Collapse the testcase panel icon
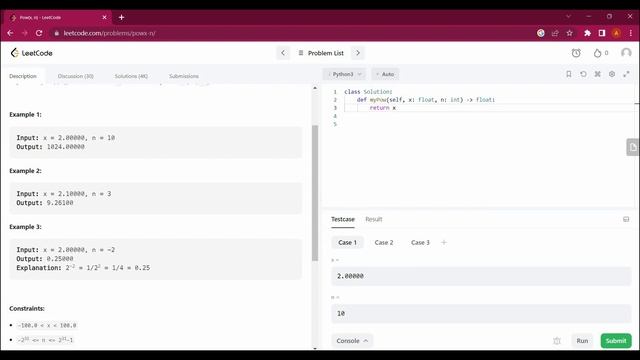Screen dimensions: 640x360 [626, 220]
